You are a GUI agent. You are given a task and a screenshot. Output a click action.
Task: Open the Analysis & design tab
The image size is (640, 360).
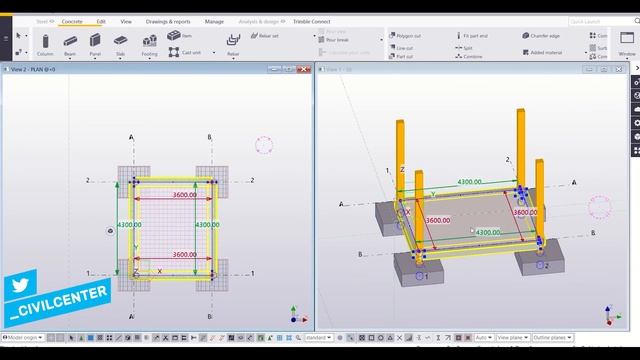[261, 21]
